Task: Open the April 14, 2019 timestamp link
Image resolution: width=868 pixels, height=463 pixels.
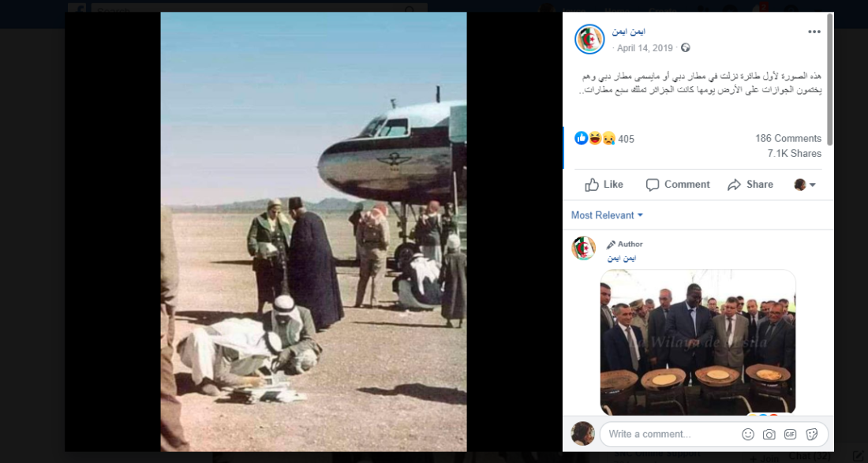Action: click(x=645, y=48)
